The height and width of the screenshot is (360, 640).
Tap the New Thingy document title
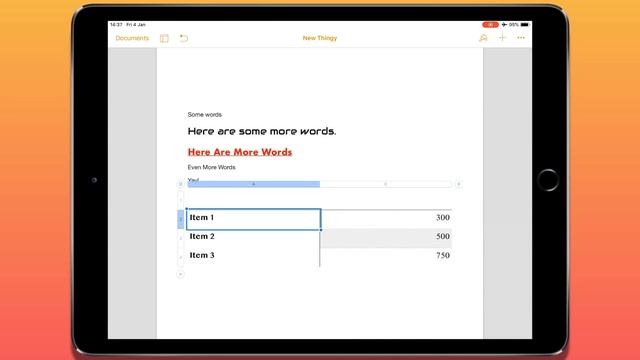tap(320, 38)
